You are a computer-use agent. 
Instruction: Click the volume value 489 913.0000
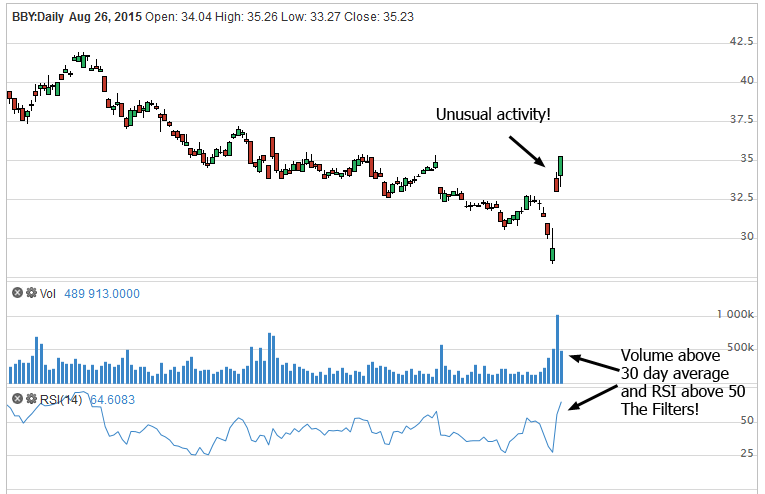tap(102, 294)
